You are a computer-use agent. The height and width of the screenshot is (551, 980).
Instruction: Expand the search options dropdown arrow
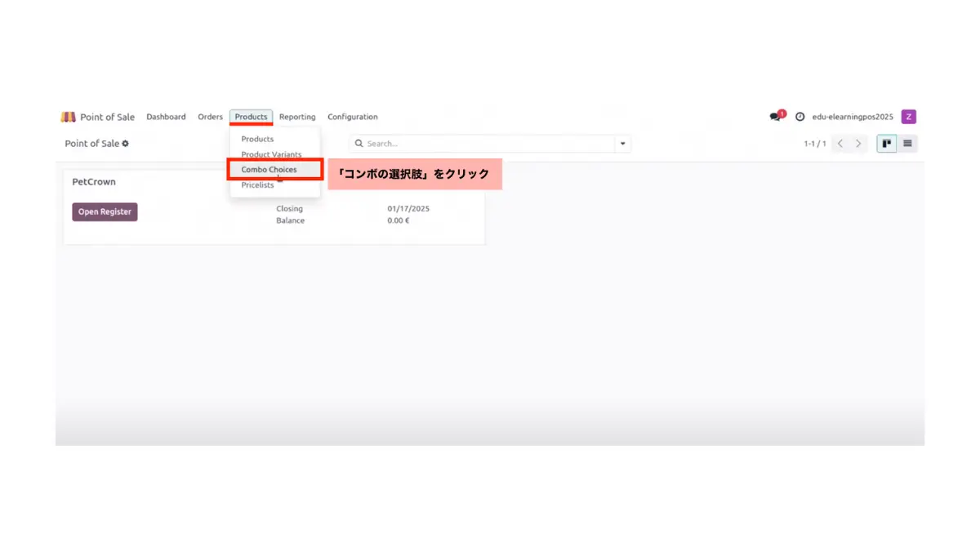pyautogui.click(x=623, y=144)
